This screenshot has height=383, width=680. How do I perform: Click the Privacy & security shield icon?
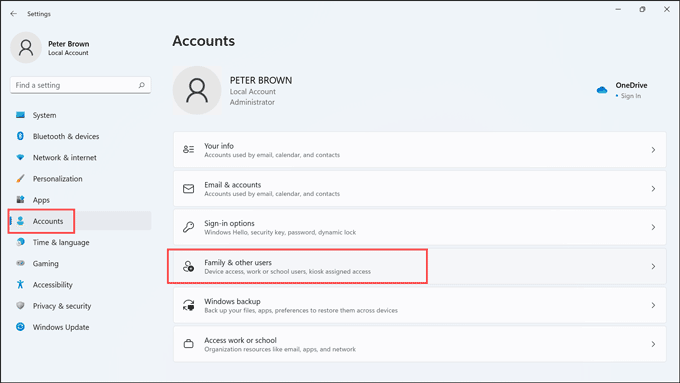point(20,306)
